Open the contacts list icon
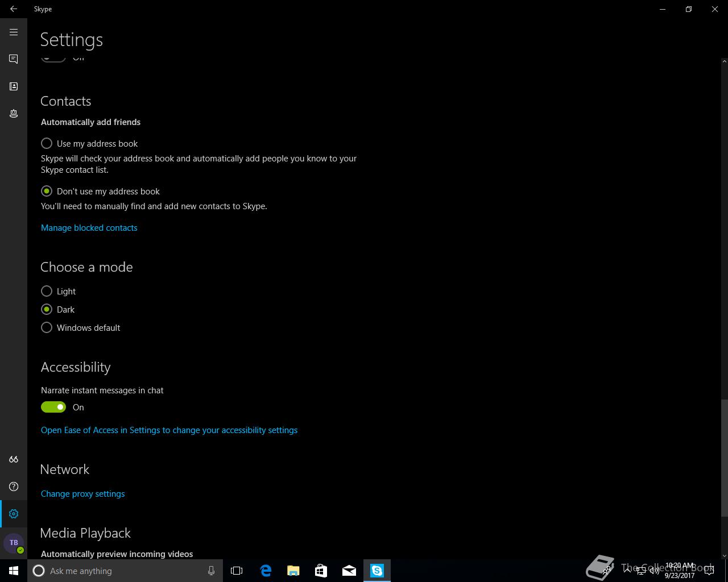The width and height of the screenshot is (728, 582). 14,86
